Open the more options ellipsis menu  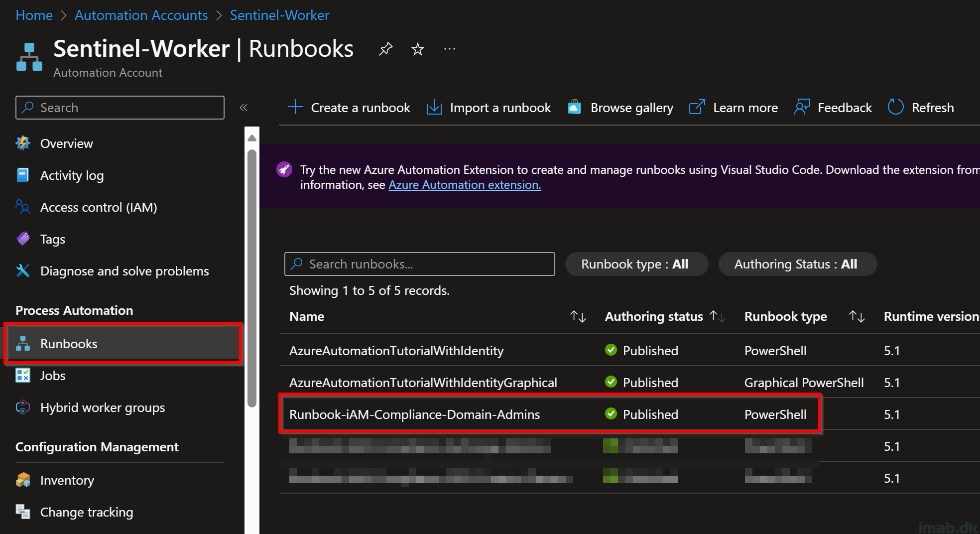point(450,49)
